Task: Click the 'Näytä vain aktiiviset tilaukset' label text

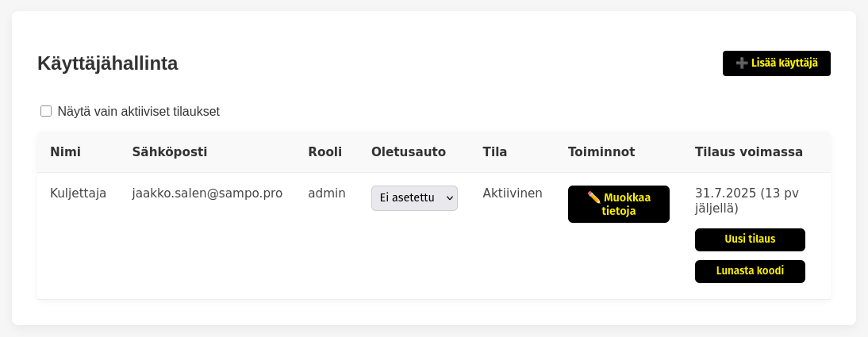Action: click(138, 112)
